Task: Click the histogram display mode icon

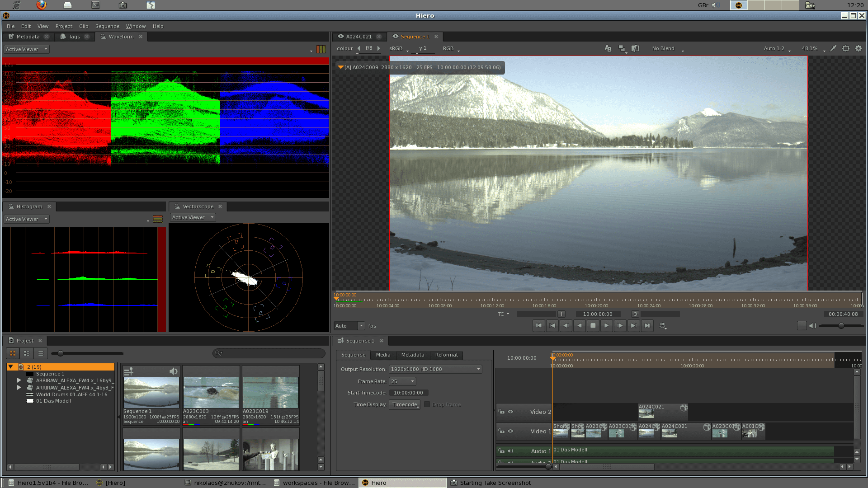Action: 158,219
